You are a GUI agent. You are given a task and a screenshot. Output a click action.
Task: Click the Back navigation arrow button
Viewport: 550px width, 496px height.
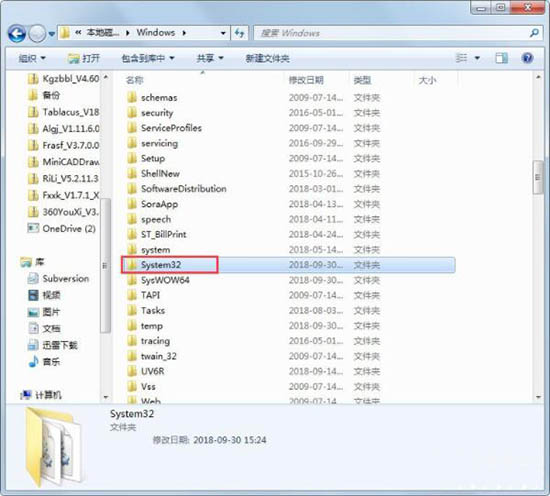coord(16,34)
